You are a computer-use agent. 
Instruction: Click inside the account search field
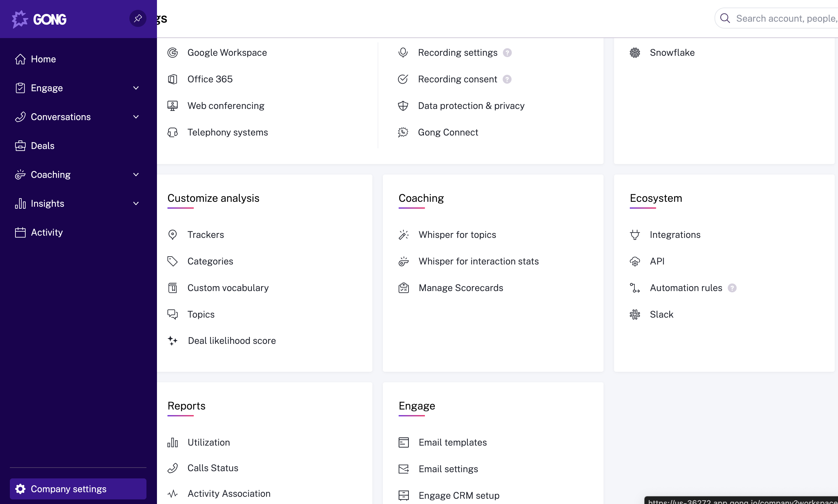(x=782, y=18)
